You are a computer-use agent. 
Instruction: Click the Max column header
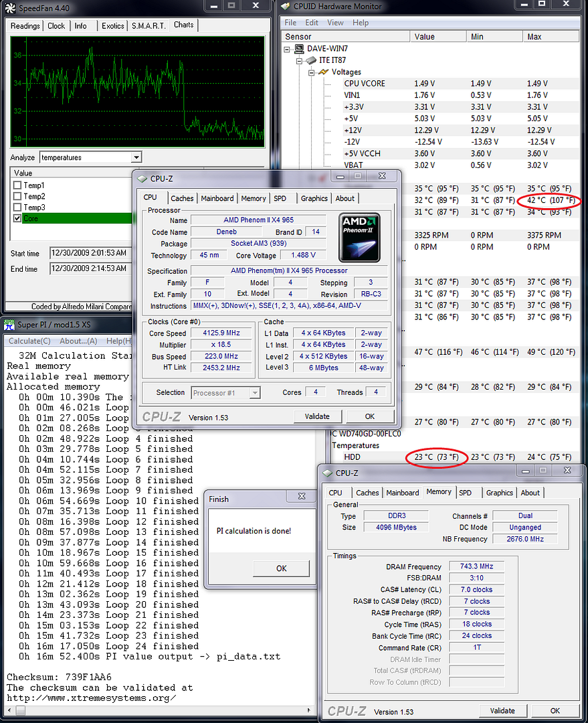click(551, 37)
